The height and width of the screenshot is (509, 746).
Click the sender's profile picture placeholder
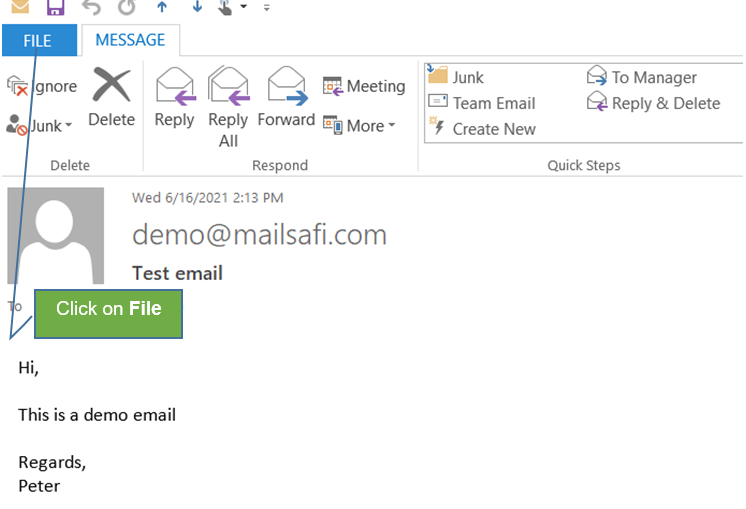[x=56, y=236]
